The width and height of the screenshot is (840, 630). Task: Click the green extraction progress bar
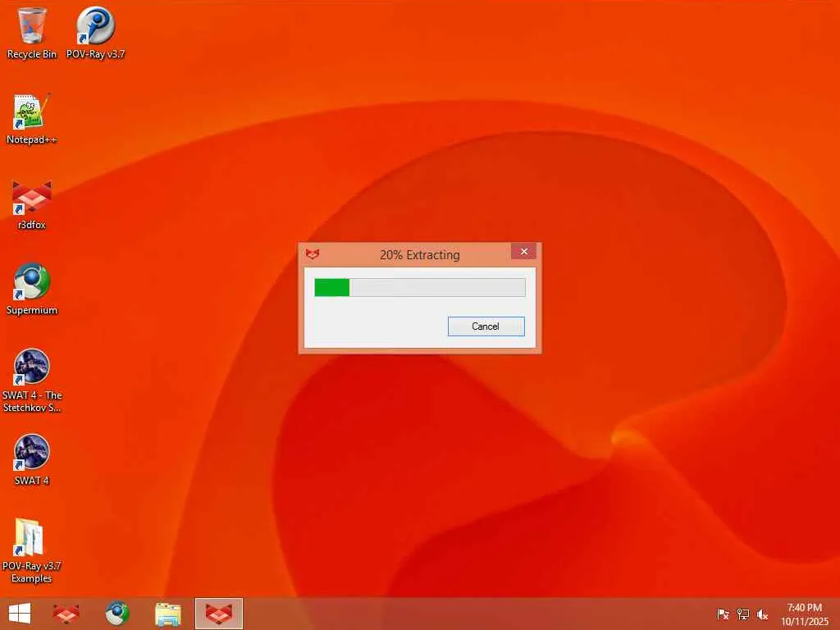(x=419, y=287)
